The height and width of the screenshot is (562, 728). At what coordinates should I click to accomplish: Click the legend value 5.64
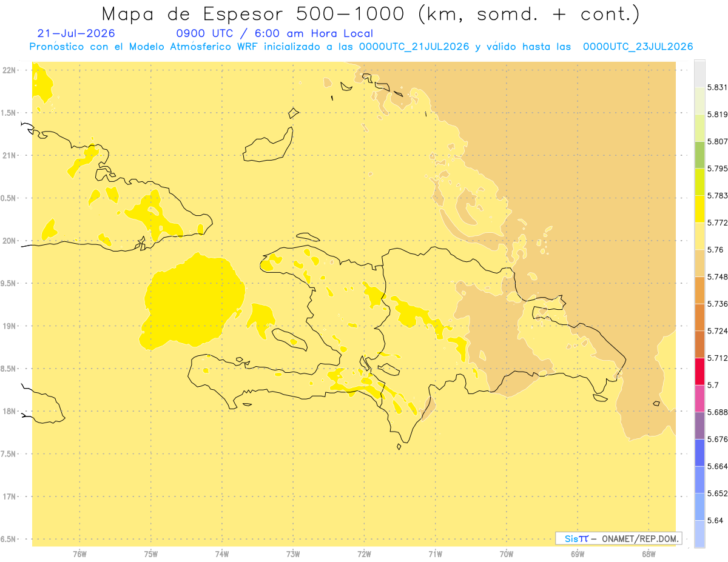715,521
